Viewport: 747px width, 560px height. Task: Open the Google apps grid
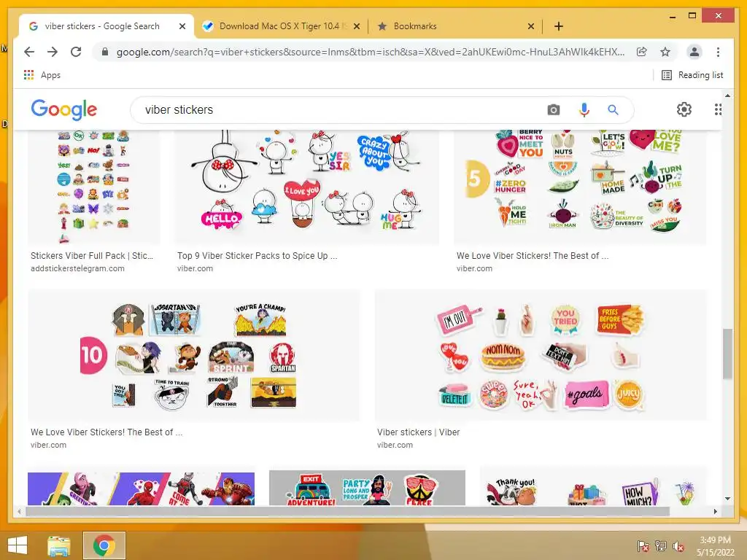718,109
